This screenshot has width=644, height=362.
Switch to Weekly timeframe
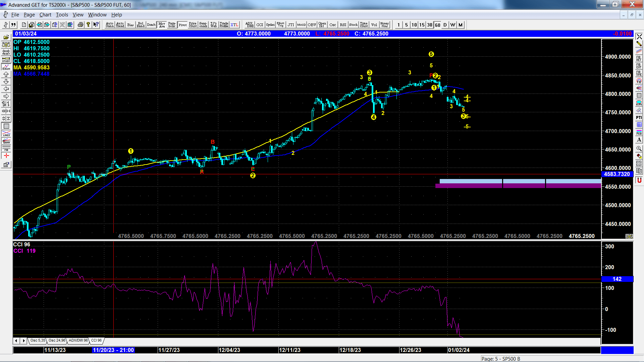click(x=453, y=25)
